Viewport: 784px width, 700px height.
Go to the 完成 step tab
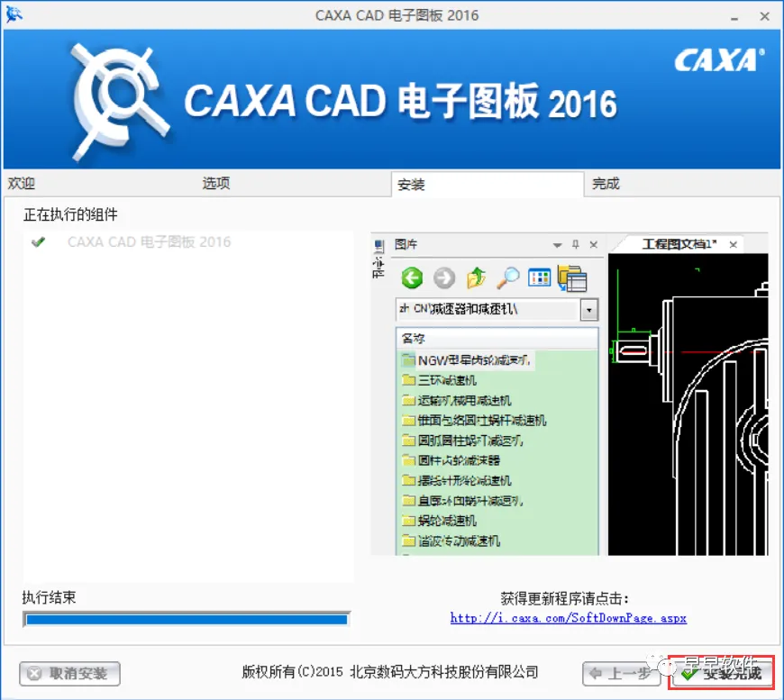(606, 184)
